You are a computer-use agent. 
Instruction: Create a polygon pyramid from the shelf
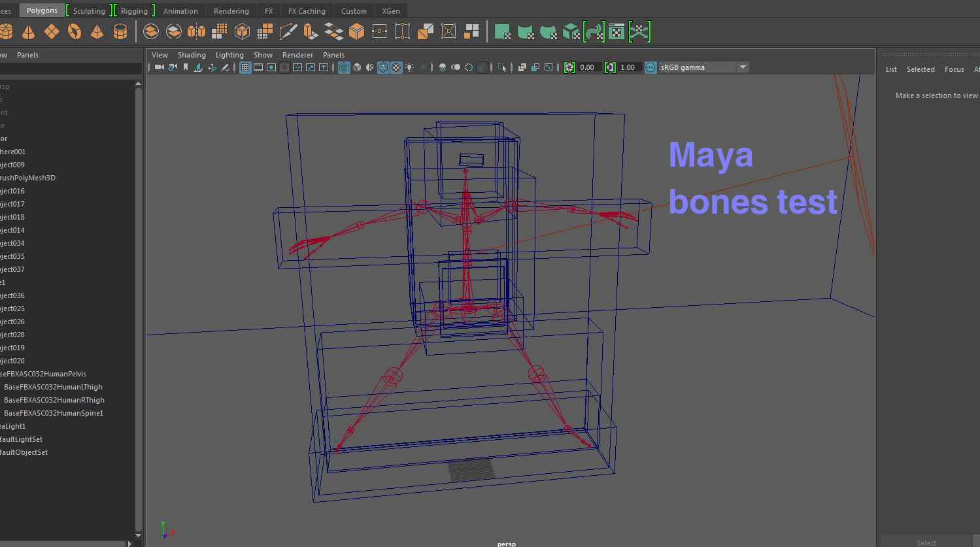(x=97, y=31)
